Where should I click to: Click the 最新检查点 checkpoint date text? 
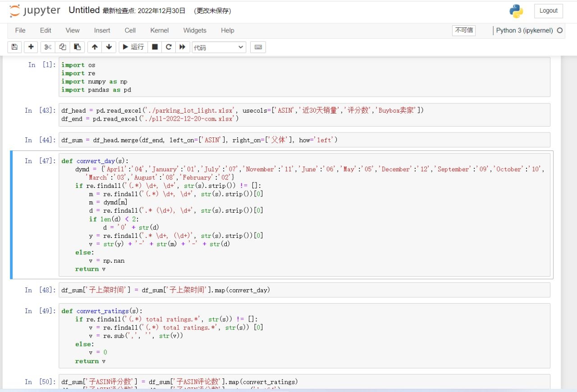coord(144,11)
